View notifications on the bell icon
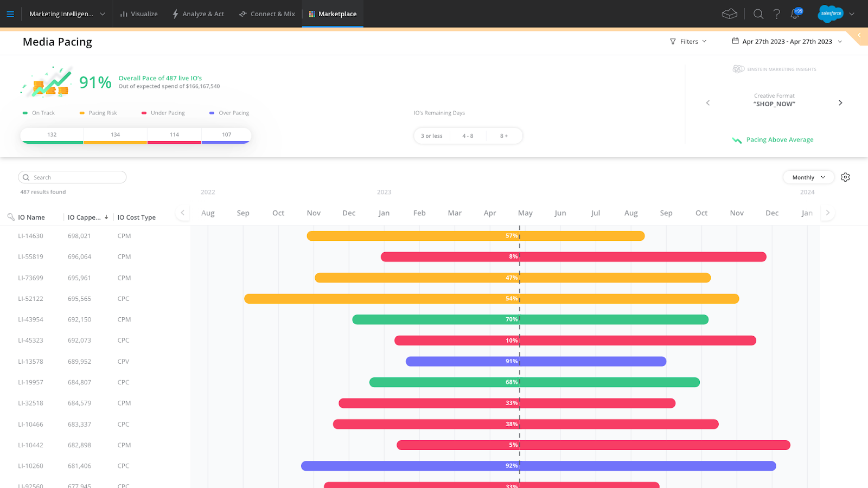The image size is (868, 488). [x=794, y=14]
